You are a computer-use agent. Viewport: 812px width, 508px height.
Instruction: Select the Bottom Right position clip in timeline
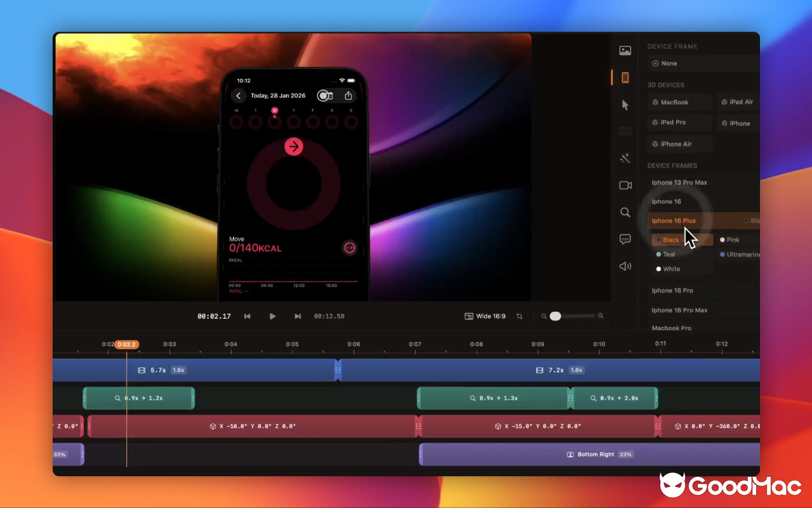pyautogui.click(x=589, y=454)
